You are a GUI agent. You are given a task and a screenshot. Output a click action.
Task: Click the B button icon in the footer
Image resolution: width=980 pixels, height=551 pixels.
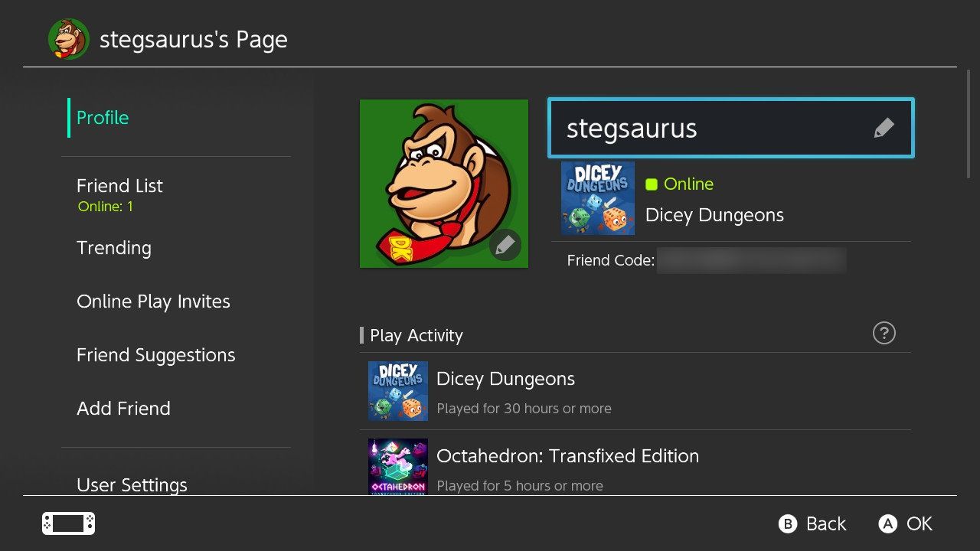point(788,523)
